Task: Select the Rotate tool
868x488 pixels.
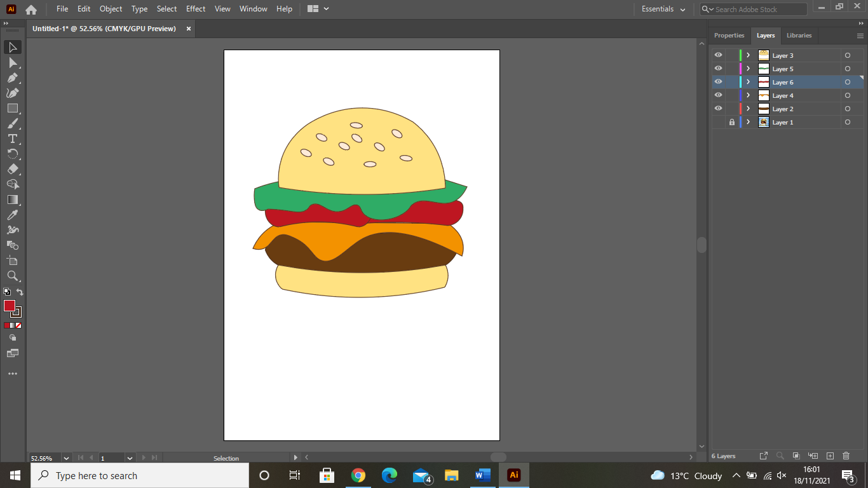Action: pyautogui.click(x=12, y=154)
